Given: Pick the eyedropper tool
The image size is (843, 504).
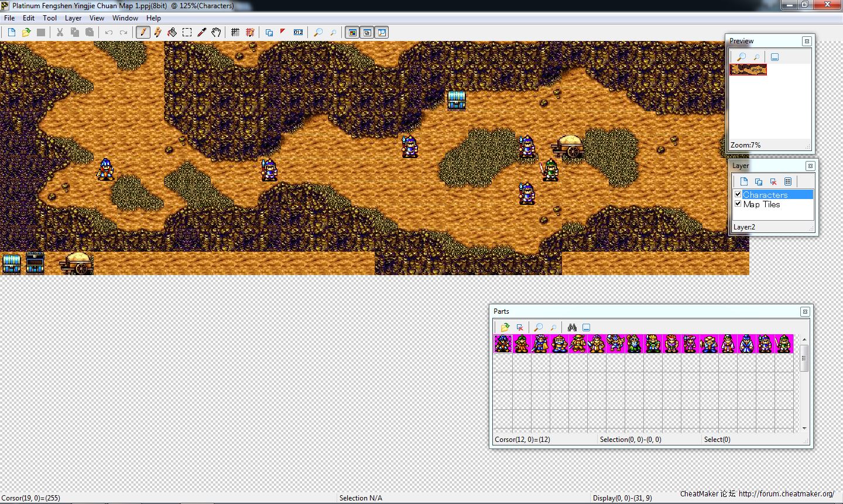Looking at the screenshot, I should click(x=202, y=33).
